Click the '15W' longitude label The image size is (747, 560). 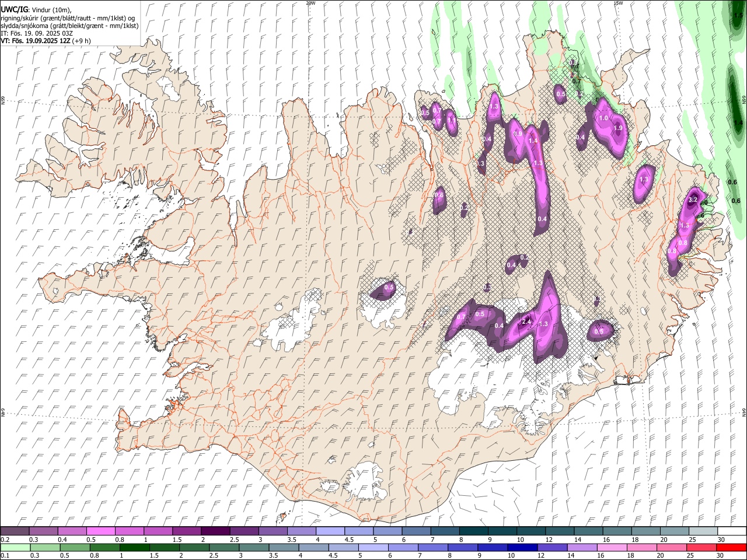click(618, 3)
